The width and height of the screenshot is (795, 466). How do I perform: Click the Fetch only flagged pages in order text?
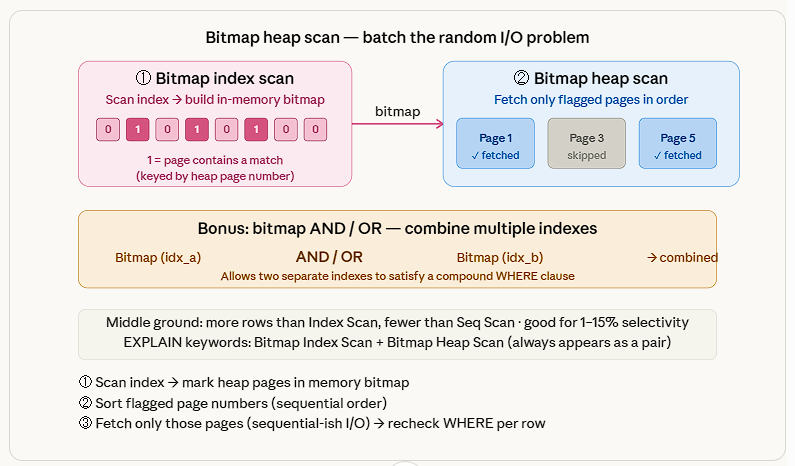pyautogui.click(x=591, y=100)
